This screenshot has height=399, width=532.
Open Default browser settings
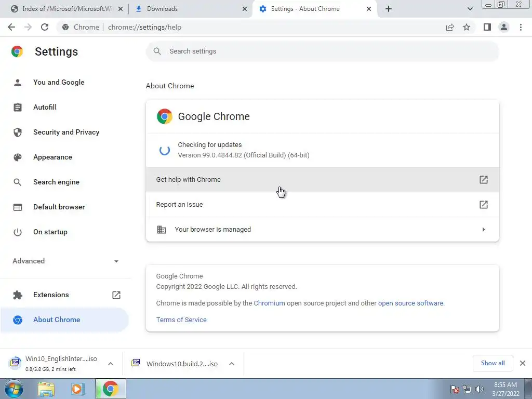59,207
